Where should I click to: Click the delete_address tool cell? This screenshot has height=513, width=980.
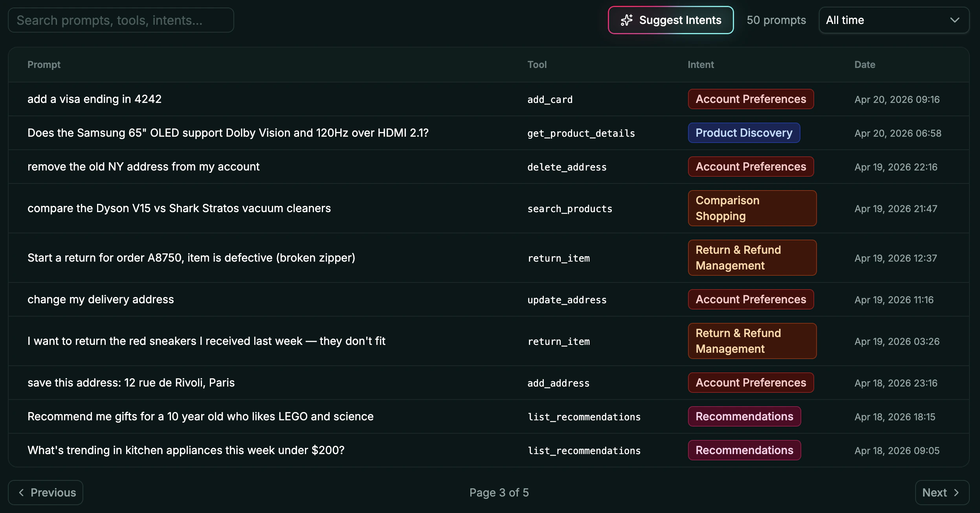567,167
